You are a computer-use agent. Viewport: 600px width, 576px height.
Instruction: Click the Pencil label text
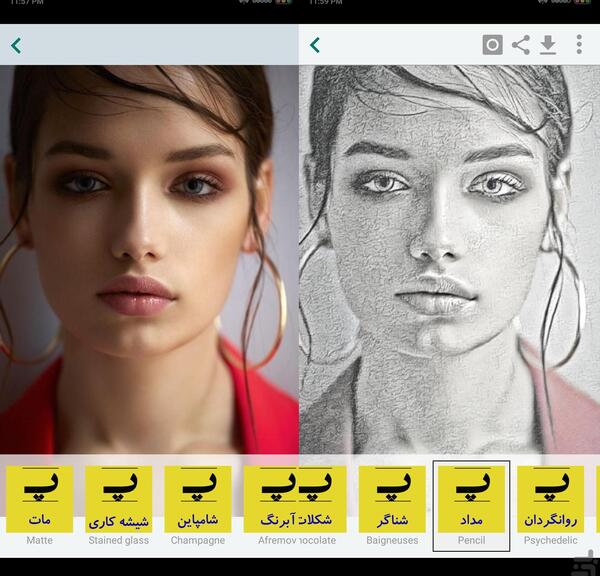471,540
